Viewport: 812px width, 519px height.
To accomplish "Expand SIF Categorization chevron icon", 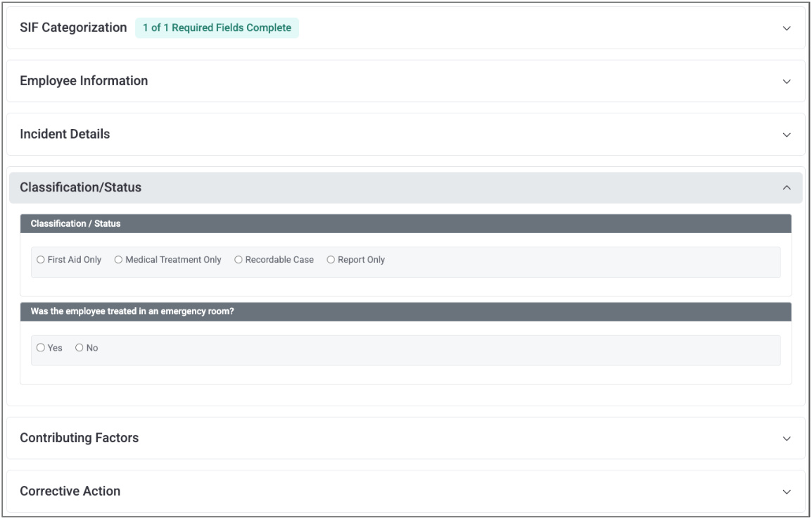I will click(787, 29).
